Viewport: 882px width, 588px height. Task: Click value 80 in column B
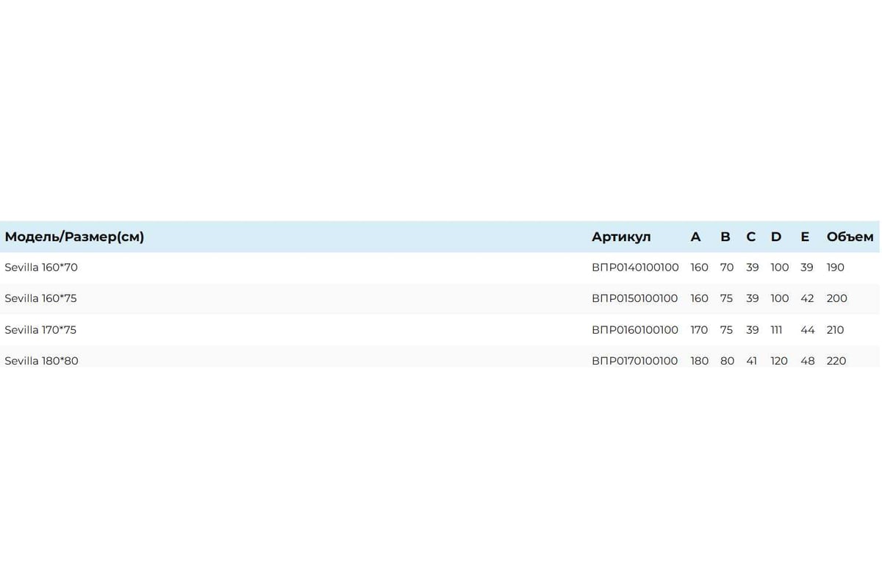727,361
